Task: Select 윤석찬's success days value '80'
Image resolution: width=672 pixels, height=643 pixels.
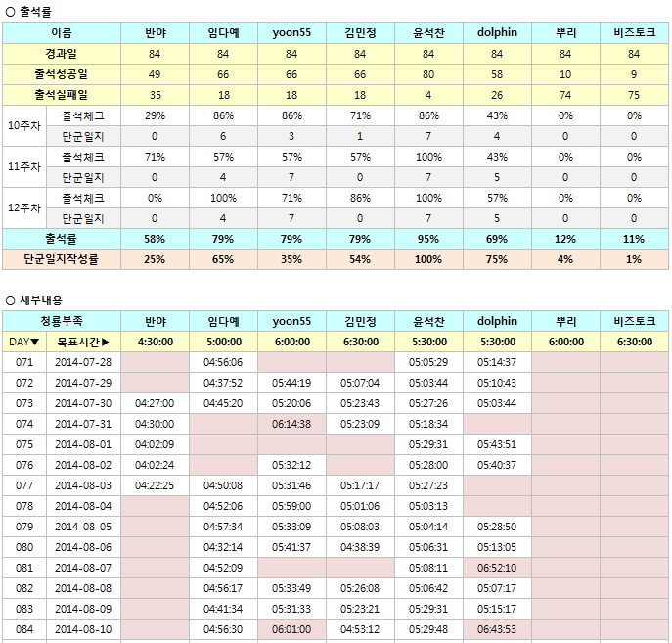Action: tap(428, 74)
